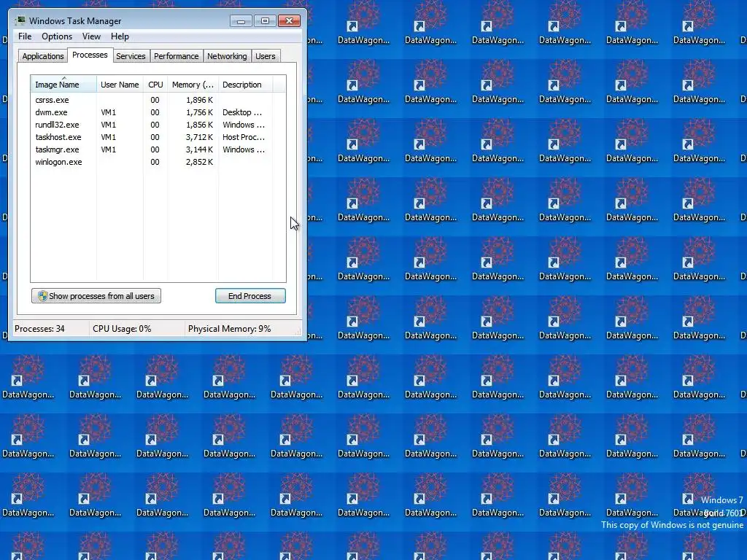Click the description in the rundll32.exe row
Screen dimensions: 747x560
[x=244, y=125]
